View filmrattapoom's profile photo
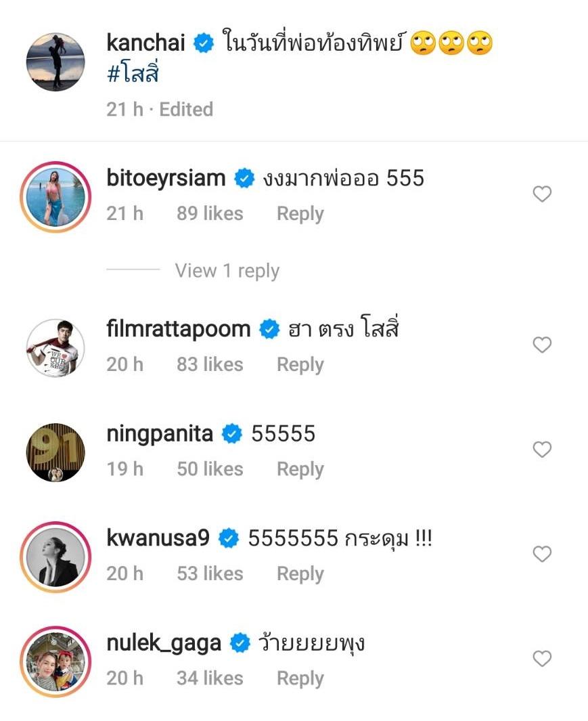This screenshot has height=721, width=588. (x=55, y=347)
